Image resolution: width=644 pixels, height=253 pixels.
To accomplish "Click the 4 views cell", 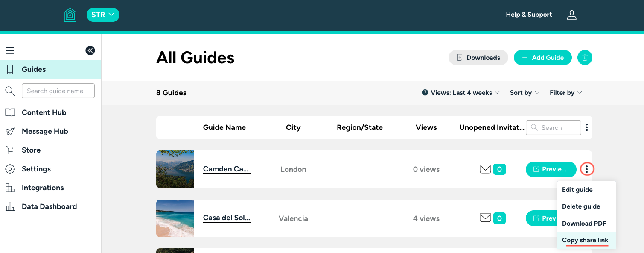I will pyautogui.click(x=426, y=218).
